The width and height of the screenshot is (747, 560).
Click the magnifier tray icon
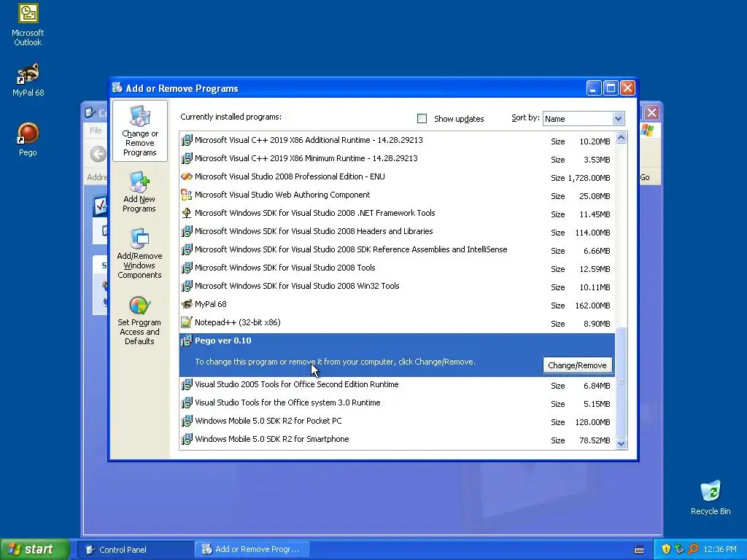click(693, 549)
